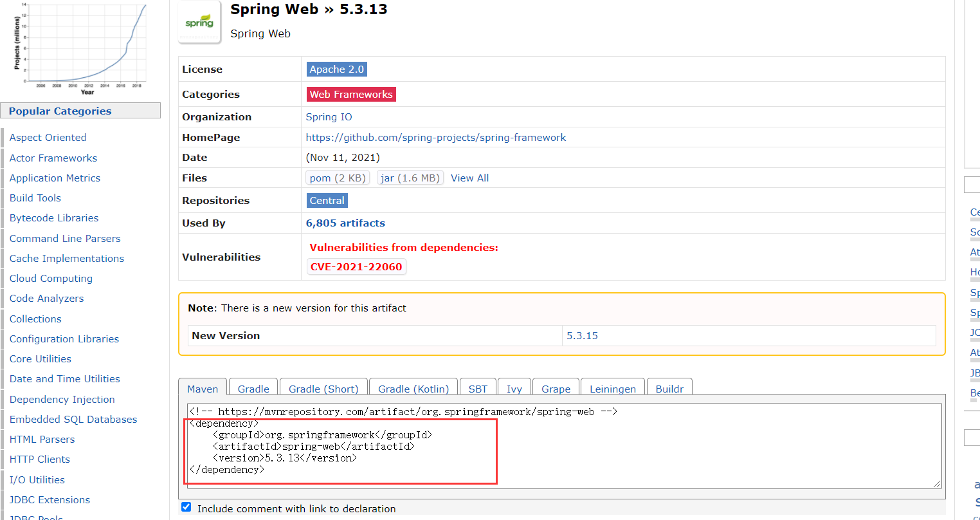The width and height of the screenshot is (980, 520).
Task: Select the Grape tab
Action: pos(556,388)
